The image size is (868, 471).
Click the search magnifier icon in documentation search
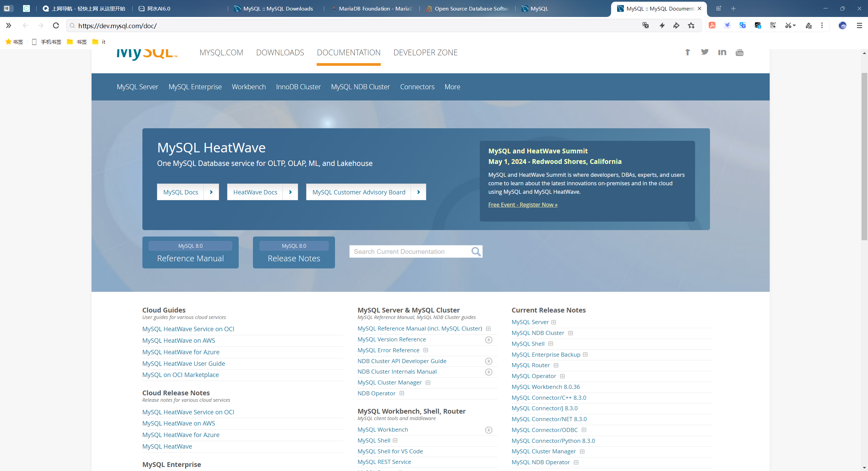click(x=476, y=251)
